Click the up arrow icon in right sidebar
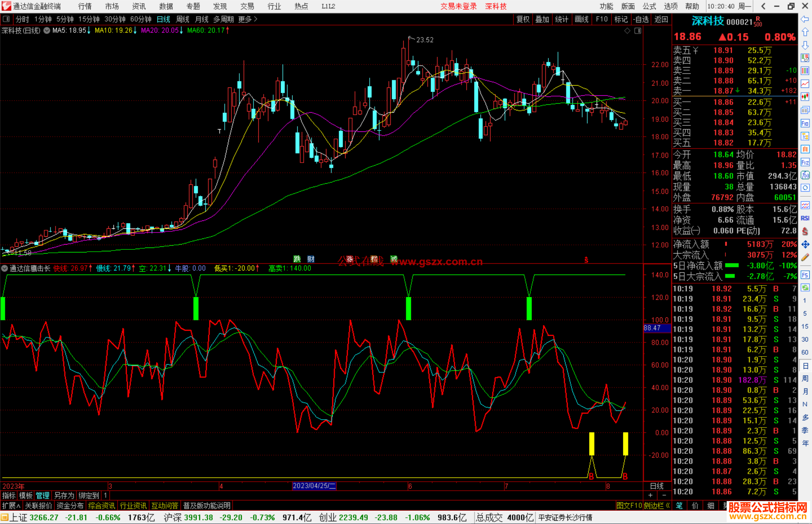This screenshot has height=524, width=812. [805, 32]
